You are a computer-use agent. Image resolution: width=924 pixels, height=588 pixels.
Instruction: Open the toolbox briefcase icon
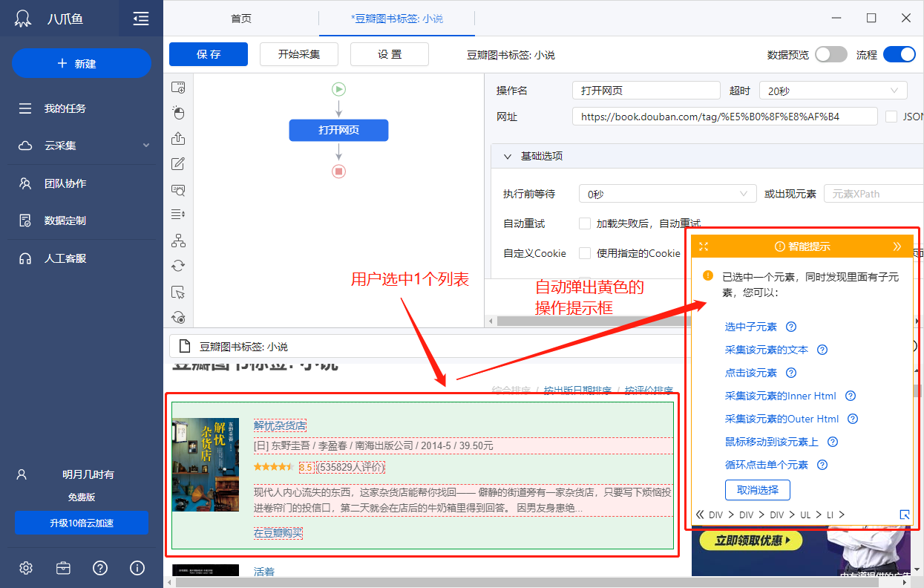tap(63, 568)
